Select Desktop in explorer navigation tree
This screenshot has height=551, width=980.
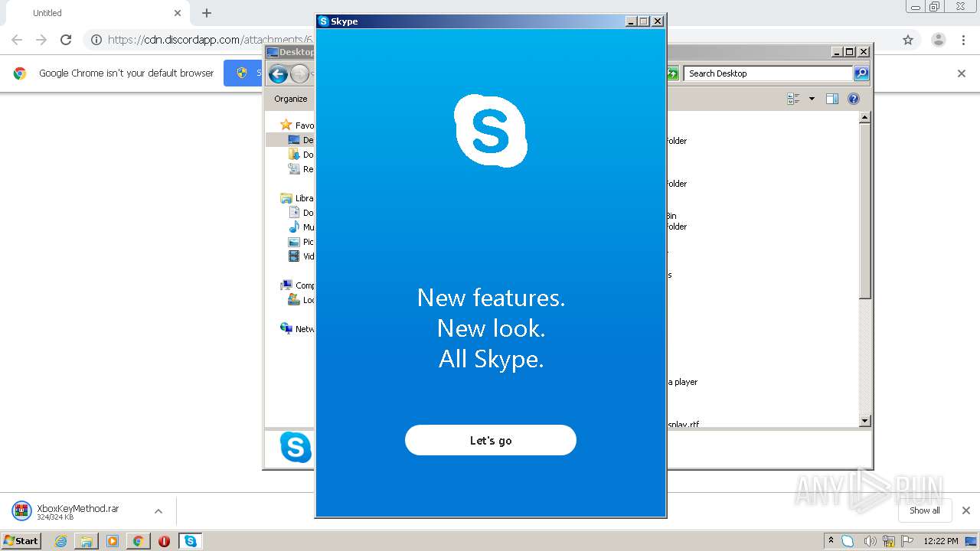[301, 140]
